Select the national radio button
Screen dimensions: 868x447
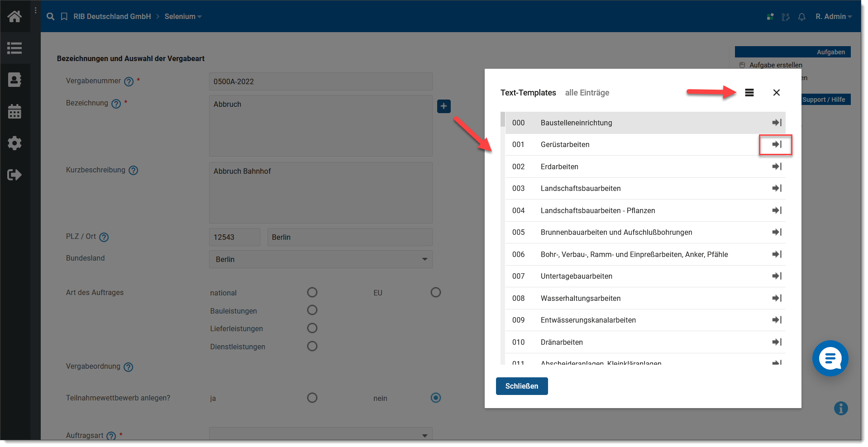coord(312,292)
